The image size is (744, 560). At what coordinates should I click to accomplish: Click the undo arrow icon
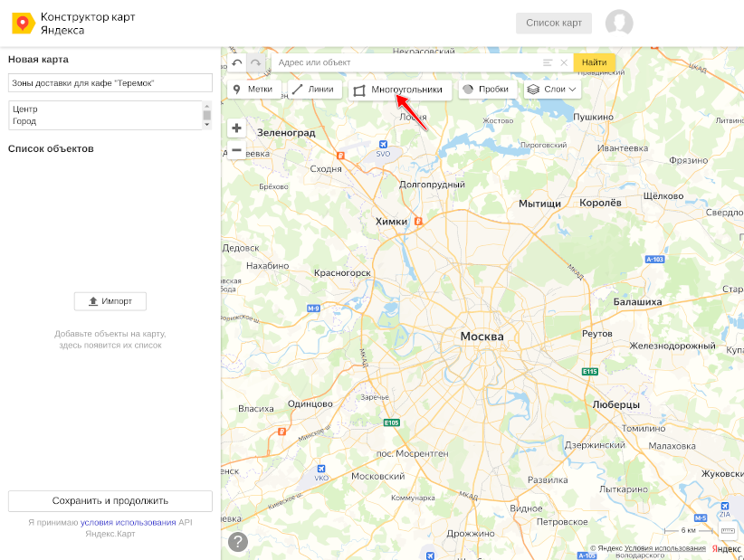click(x=237, y=62)
